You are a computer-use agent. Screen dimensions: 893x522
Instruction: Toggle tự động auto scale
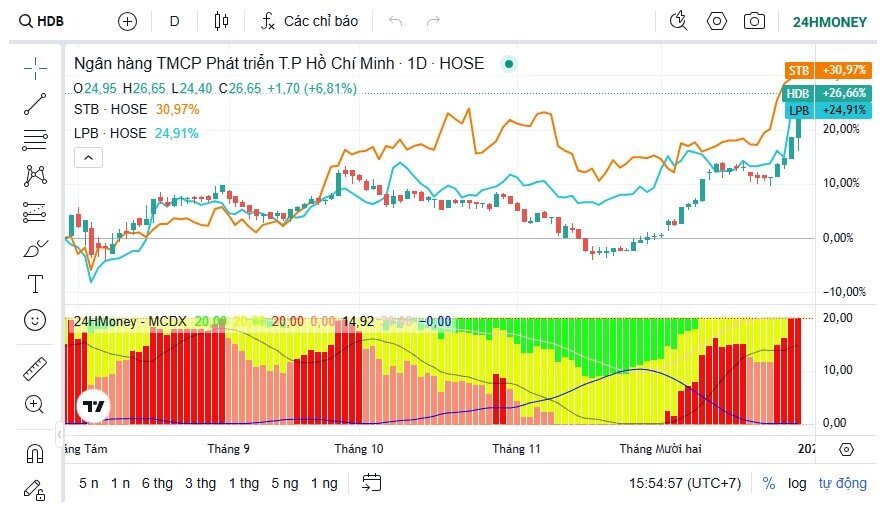coord(843,483)
